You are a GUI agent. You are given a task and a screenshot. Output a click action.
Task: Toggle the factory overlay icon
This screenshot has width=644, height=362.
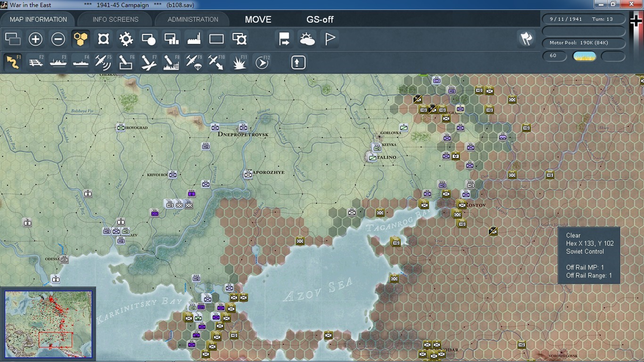coord(194,39)
